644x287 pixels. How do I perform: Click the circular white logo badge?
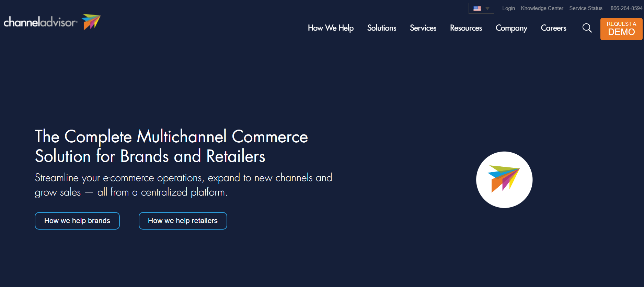click(504, 180)
